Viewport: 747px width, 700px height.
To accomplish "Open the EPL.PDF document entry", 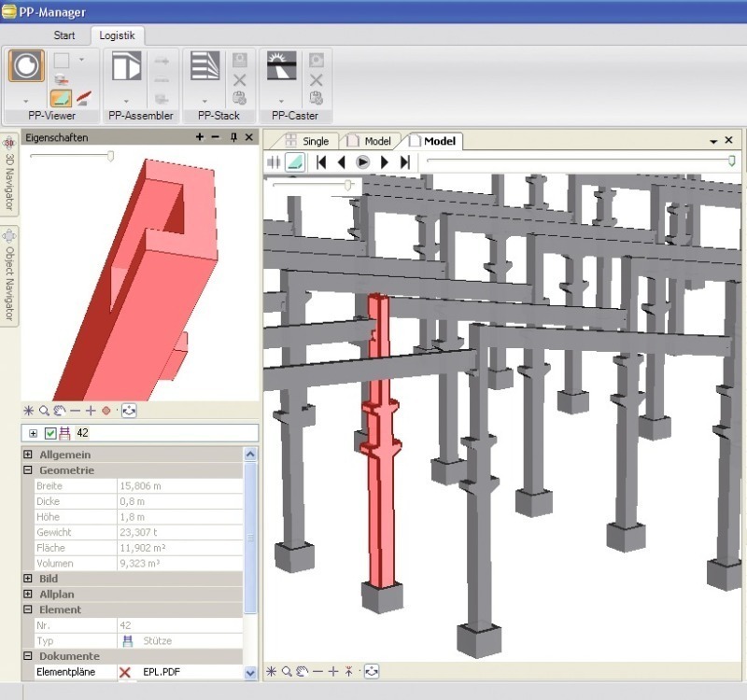I will click(x=162, y=672).
